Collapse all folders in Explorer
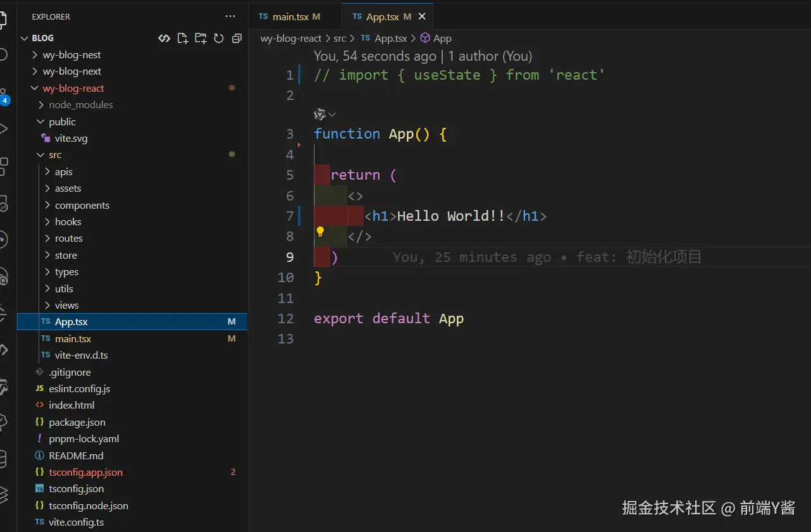 click(237, 38)
